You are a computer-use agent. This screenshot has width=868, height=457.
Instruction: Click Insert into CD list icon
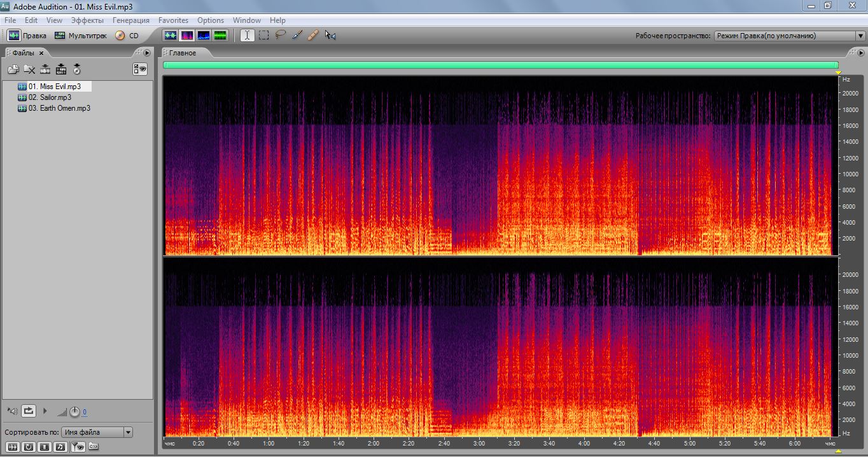[76, 69]
